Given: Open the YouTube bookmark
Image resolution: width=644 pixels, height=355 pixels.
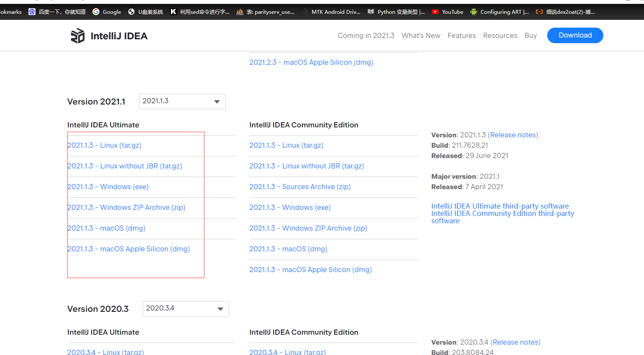Looking at the screenshot, I should point(447,12).
